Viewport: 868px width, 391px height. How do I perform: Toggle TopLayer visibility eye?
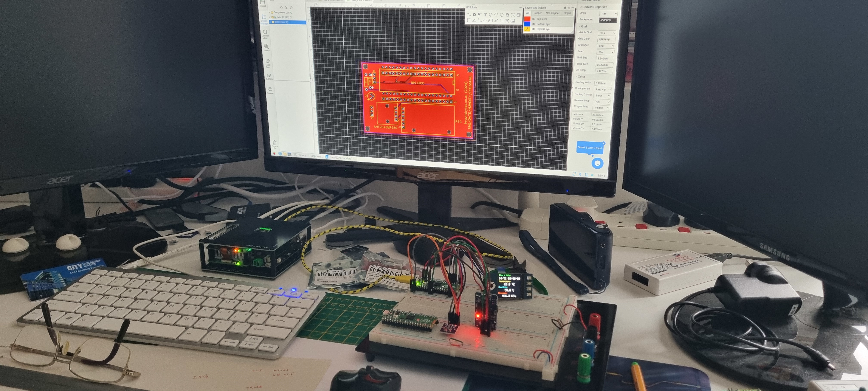(x=534, y=19)
